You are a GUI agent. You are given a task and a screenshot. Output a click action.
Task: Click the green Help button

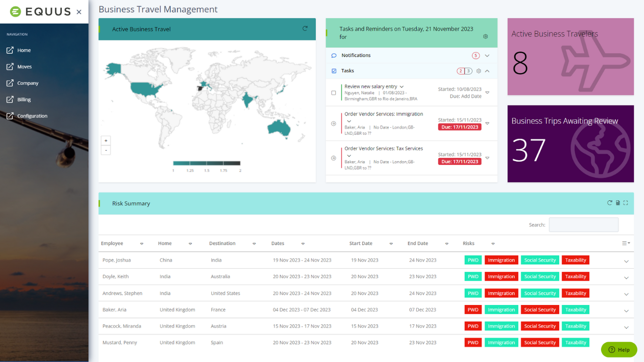tap(619, 350)
